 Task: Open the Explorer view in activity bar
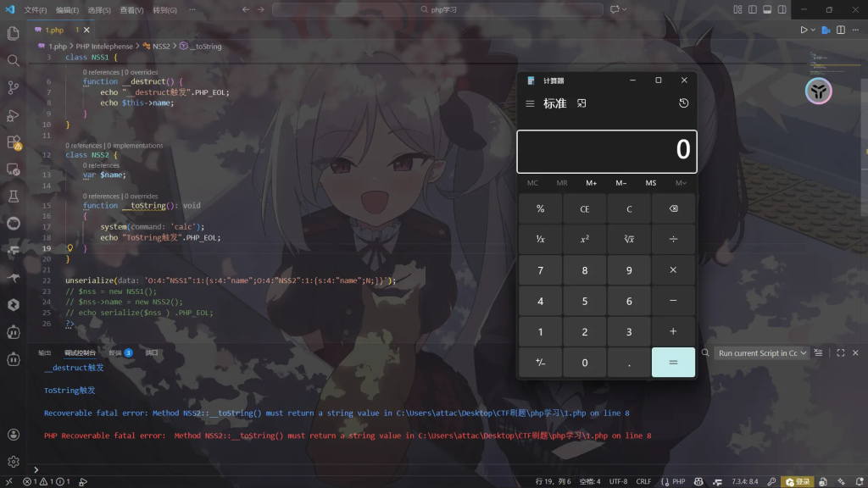(x=13, y=33)
